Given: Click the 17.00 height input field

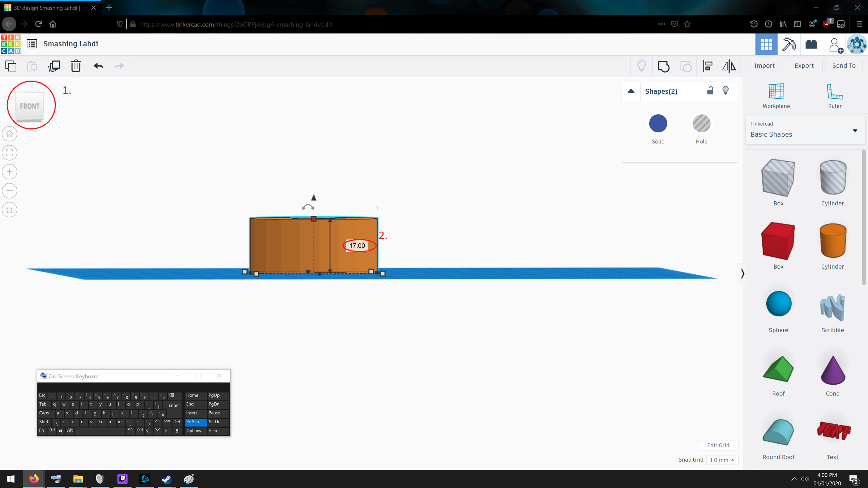Looking at the screenshot, I should [357, 246].
